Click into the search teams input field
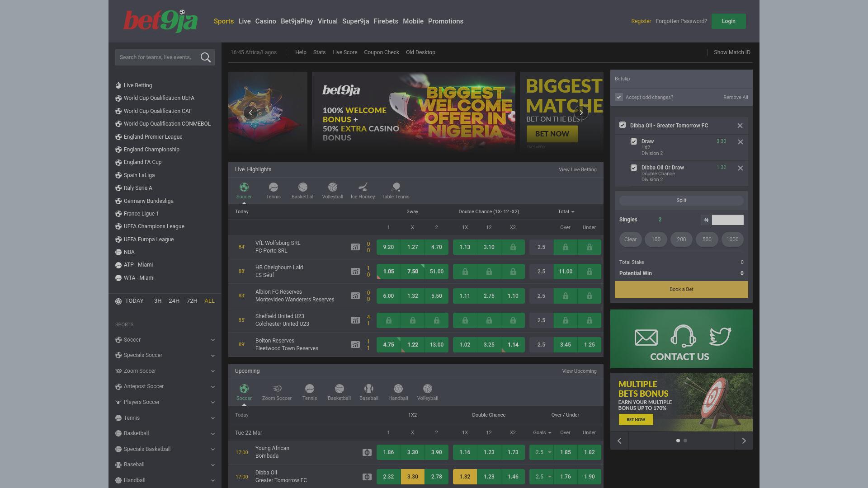868x488 pixels. click(156, 57)
